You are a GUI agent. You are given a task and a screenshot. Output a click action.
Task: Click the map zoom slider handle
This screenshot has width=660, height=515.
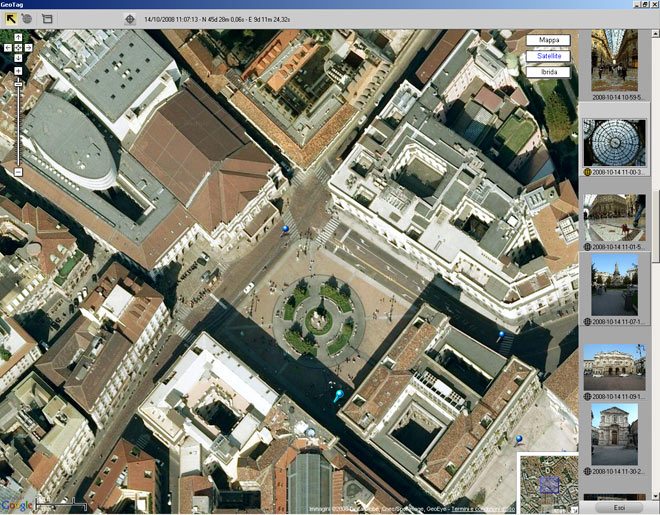18,84
